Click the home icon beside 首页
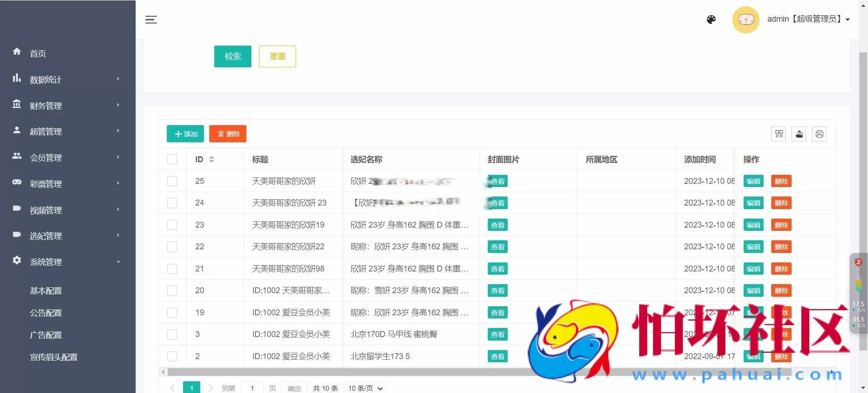 point(17,51)
